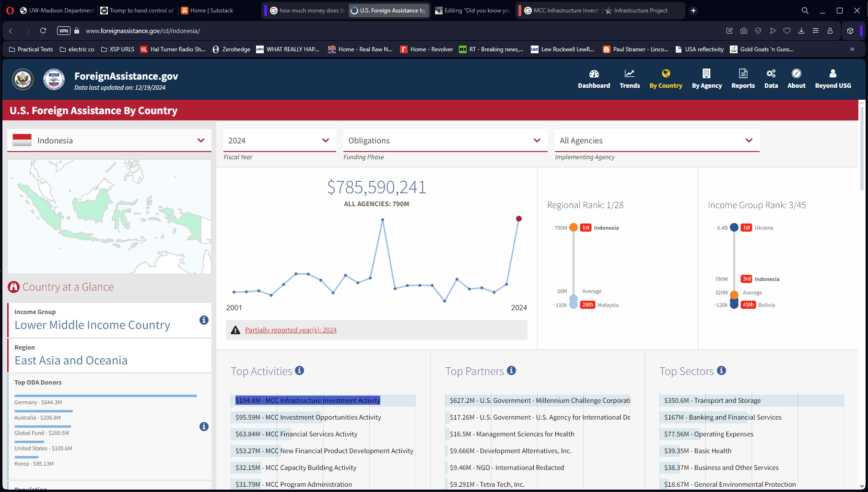Open the browser tab search magnifier icon
The width and height of the screenshot is (868, 492).
(805, 11)
